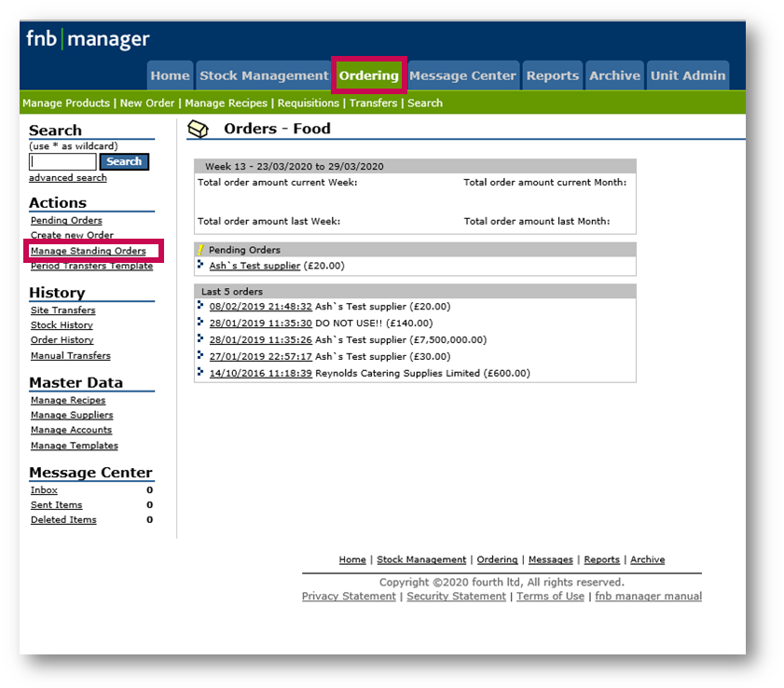Switch to the Reports tab
This screenshot has height=688, width=784.
(552, 76)
